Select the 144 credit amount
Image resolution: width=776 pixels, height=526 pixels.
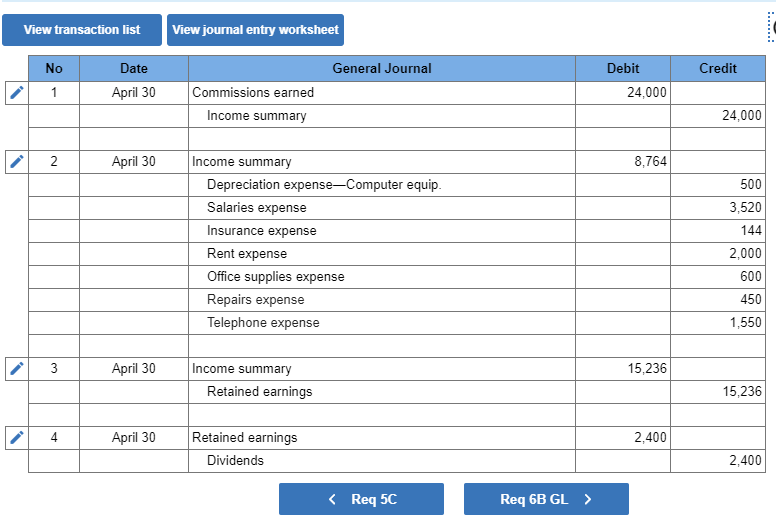point(718,231)
